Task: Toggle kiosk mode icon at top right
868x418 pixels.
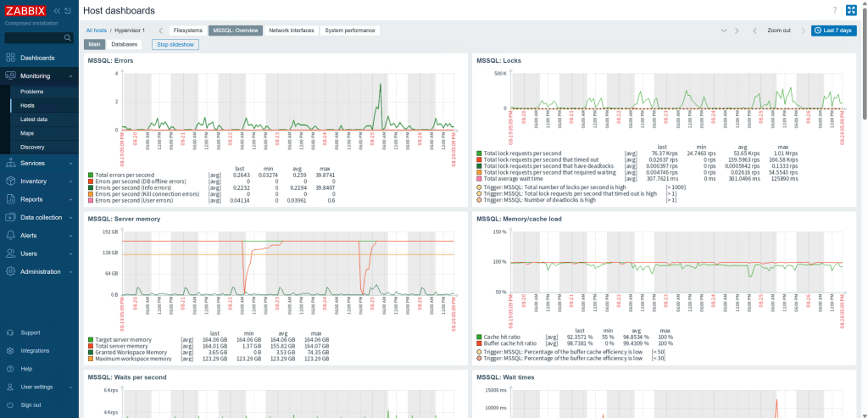Action: (851, 10)
